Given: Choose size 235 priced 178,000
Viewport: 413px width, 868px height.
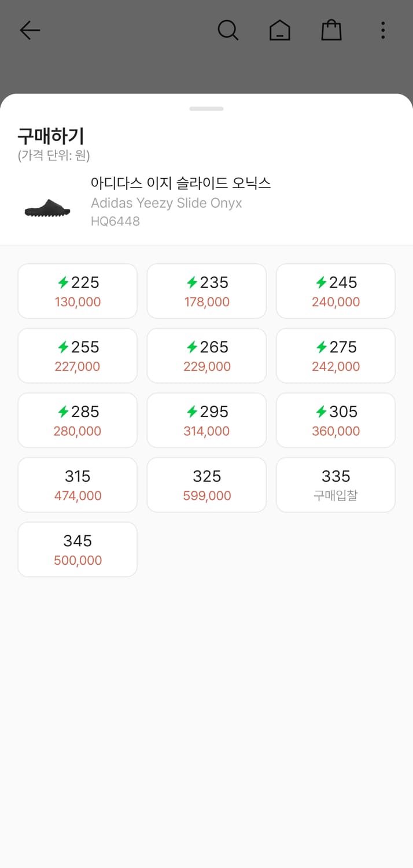Looking at the screenshot, I should 207,291.
